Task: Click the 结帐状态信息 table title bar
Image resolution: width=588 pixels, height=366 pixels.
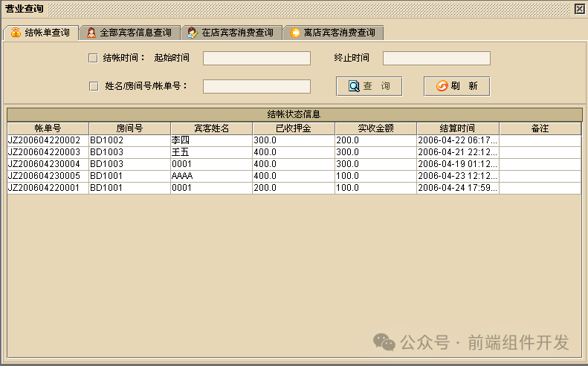Action: click(294, 114)
